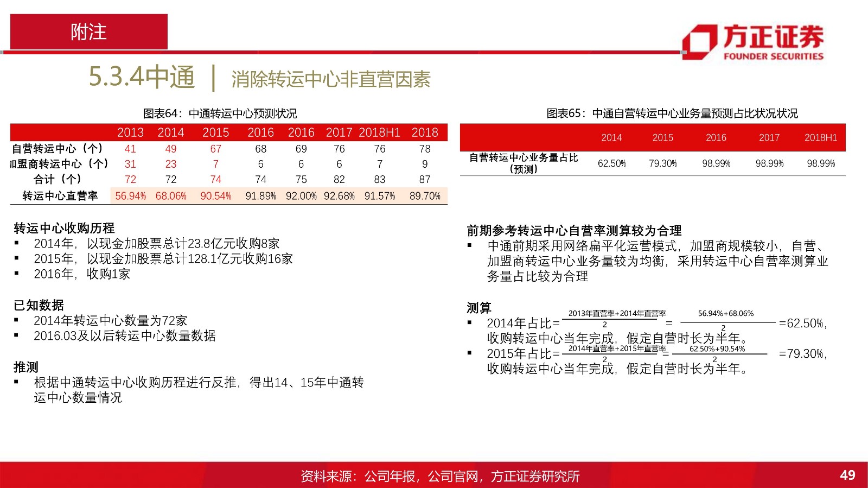Click the 56.94% direct-operation rate cell
The width and height of the screenshot is (868, 488).
130,196
